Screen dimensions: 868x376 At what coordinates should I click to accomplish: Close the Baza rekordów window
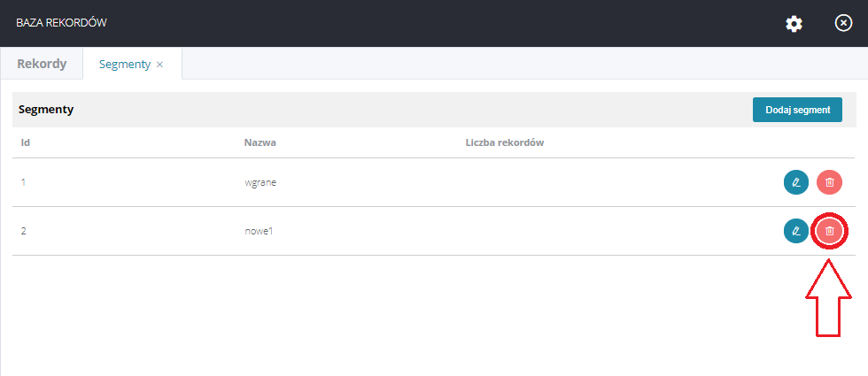click(843, 23)
